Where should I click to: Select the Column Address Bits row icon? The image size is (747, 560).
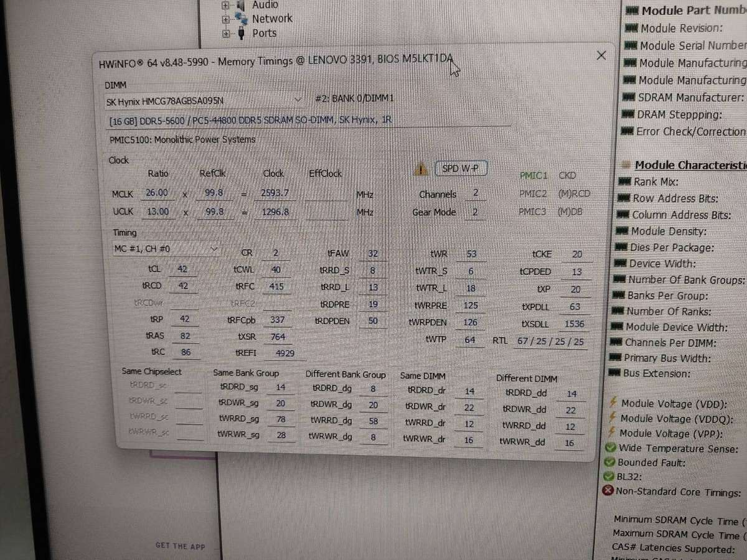click(624, 215)
